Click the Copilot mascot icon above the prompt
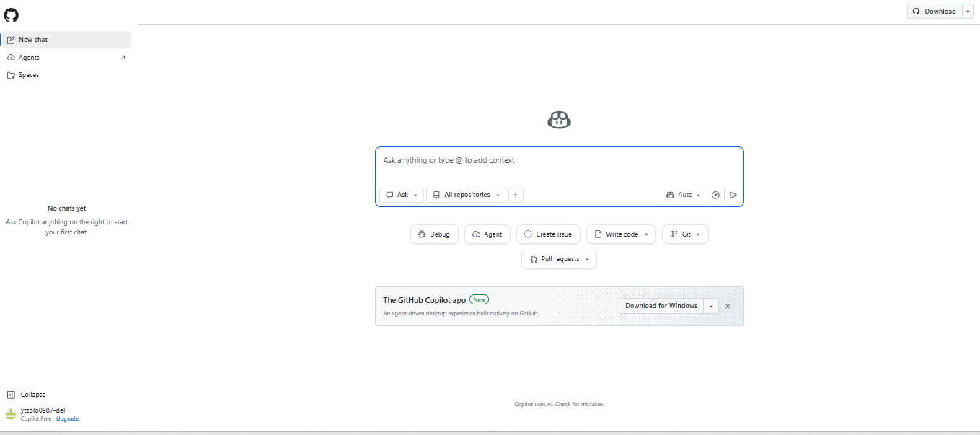Screen dimensions: 980x435 (x=559, y=120)
